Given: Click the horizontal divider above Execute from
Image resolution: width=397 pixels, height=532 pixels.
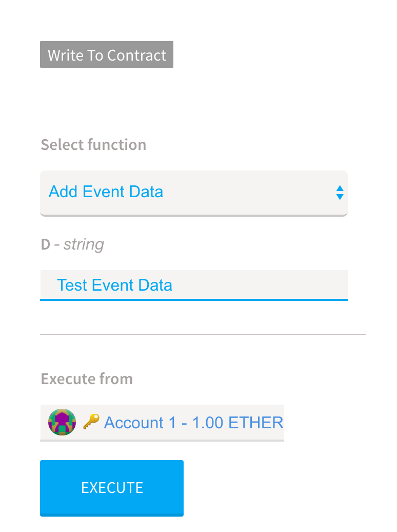Looking at the screenshot, I should pos(203,334).
